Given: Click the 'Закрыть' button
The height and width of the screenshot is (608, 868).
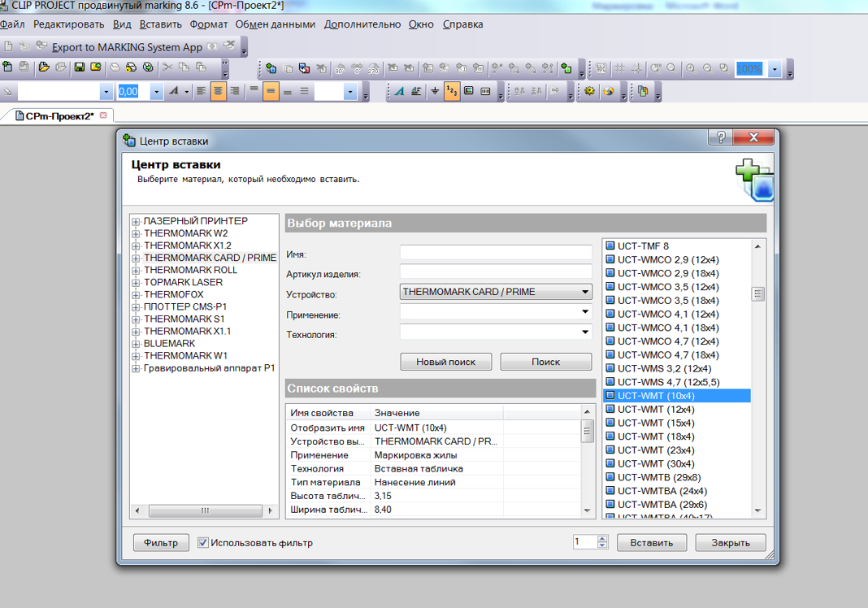Looking at the screenshot, I should coord(731,543).
